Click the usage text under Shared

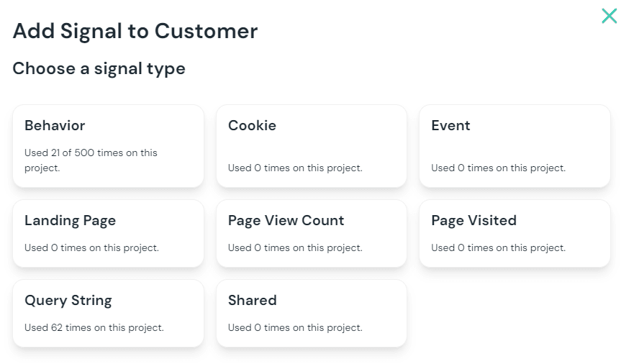pyautogui.click(x=295, y=327)
